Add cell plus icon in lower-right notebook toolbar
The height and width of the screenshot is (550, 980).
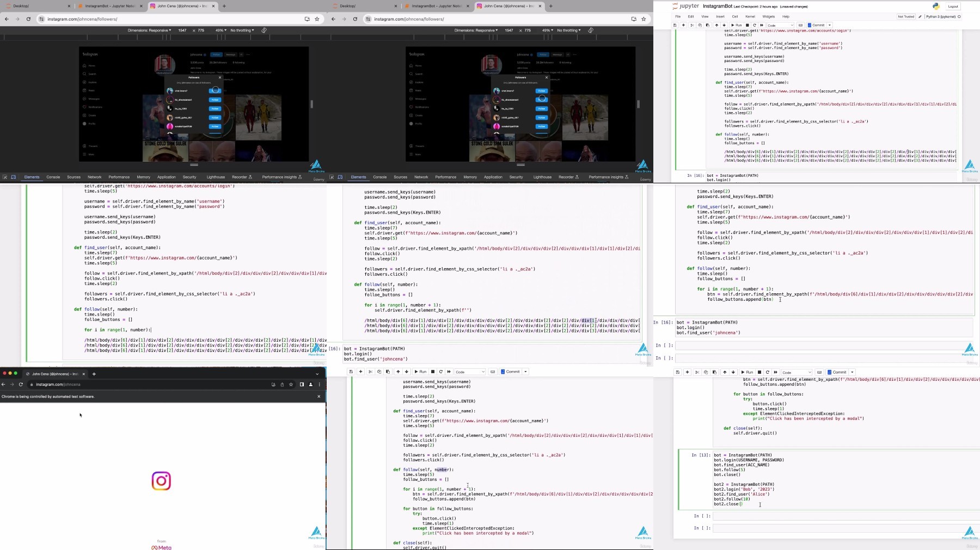[x=687, y=372]
